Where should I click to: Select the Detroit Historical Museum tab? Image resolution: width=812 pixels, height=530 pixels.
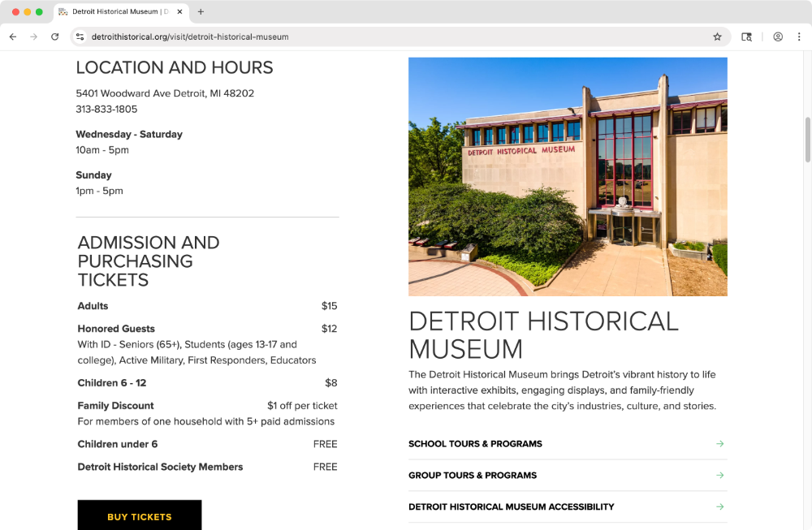114,12
